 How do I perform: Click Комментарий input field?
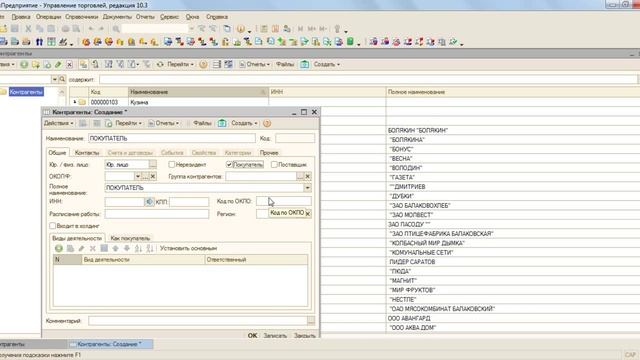(198, 321)
